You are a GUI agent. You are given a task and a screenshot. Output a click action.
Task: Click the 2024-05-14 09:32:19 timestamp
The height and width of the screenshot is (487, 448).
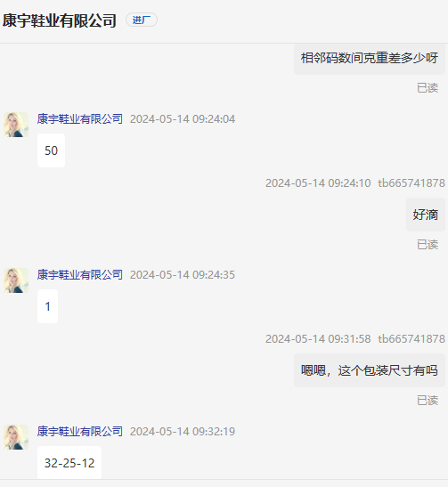pyautogui.click(x=183, y=432)
